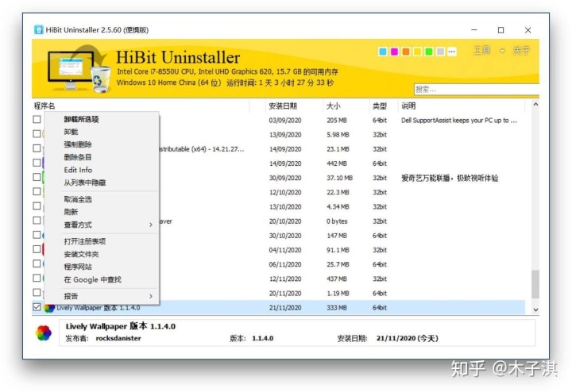Tick the checkbox for the 91.1 MB entry
This screenshot has height=392, width=572.
tap(37, 249)
